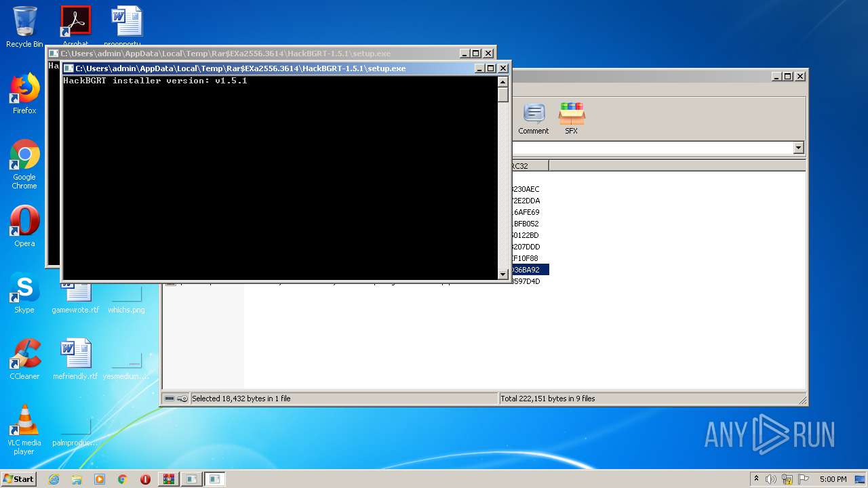The image size is (868, 488).
Task: Click the key icon in WinRAR status bar
Action: coord(182,399)
